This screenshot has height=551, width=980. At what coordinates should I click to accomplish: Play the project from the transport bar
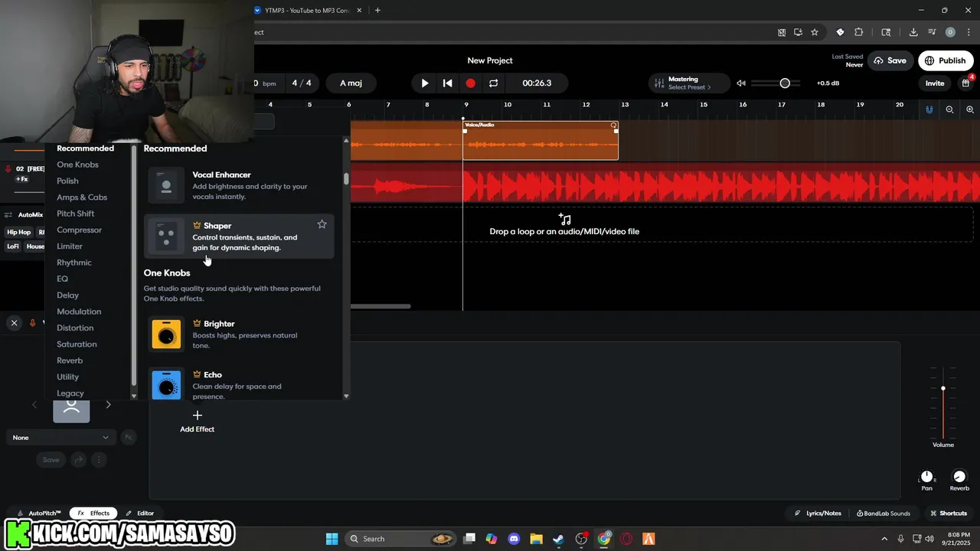(x=425, y=83)
